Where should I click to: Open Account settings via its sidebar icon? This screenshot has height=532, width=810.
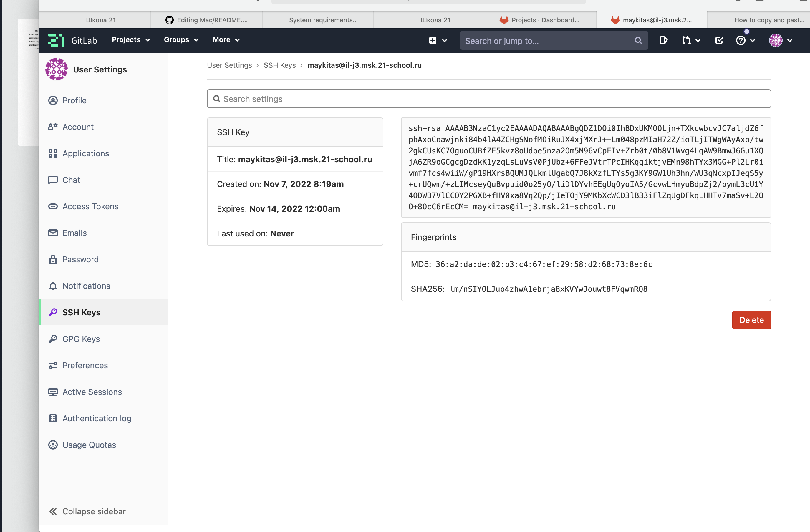point(53,127)
